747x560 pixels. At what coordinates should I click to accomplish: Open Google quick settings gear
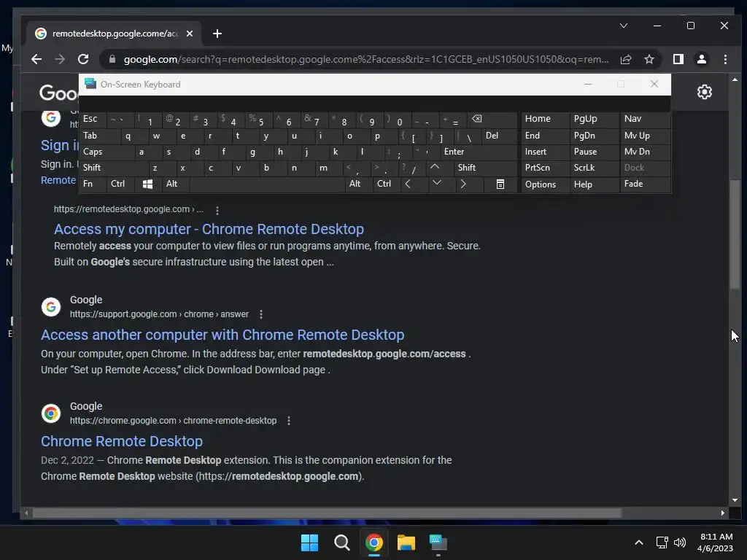704,92
